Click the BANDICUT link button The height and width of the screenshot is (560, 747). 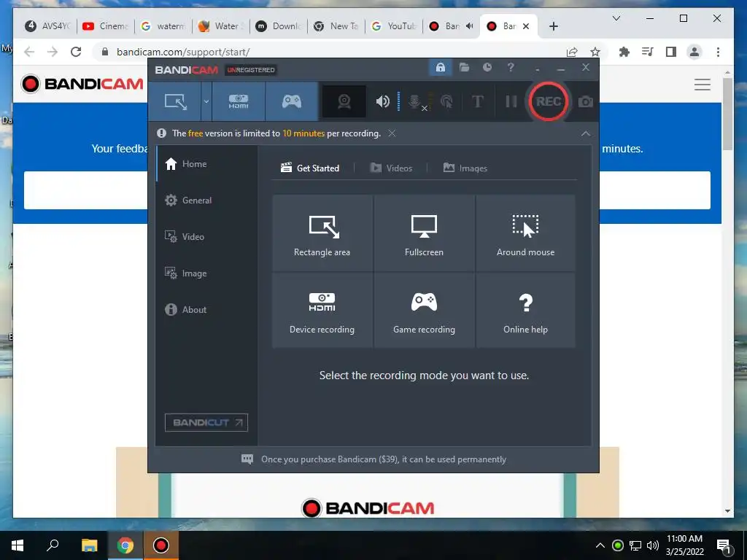click(x=206, y=422)
